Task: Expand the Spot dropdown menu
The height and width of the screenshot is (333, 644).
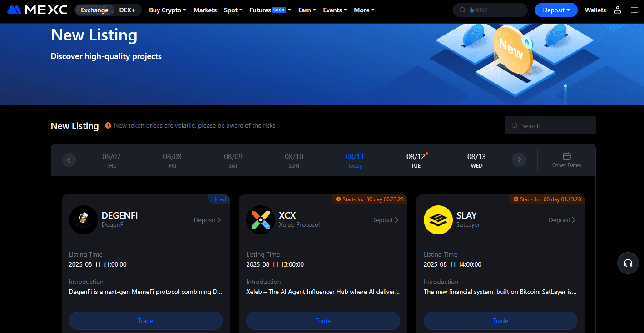Action: pyautogui.click(x=233, y=10)
